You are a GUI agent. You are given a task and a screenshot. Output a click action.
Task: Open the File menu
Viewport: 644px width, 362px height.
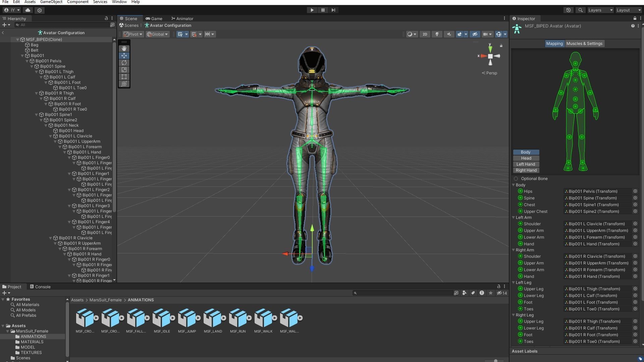[x=5, y=2]
